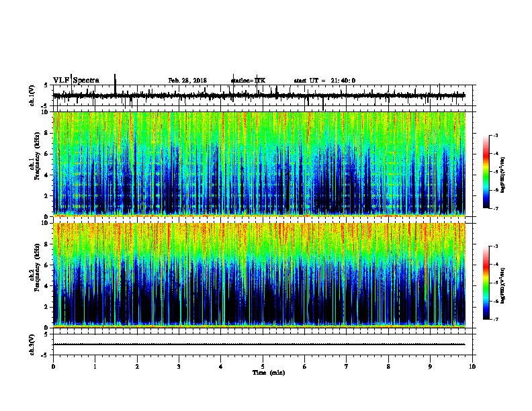The image size is (532, 411).
Task: Click the "2" tick on the time axis
Action: coord(137,367)
